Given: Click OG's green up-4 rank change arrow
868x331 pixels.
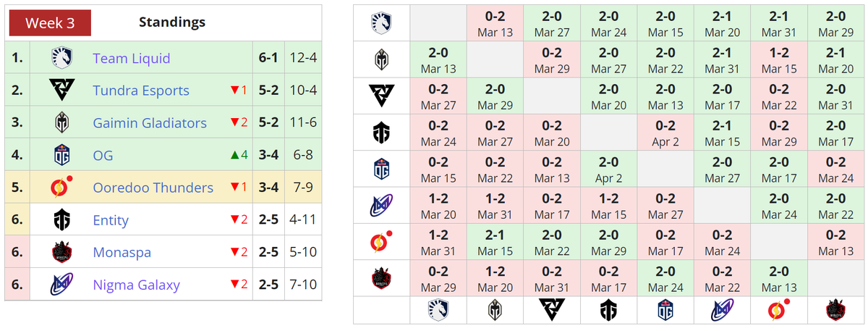Looking at the screenshot, I should pos(237,155).
